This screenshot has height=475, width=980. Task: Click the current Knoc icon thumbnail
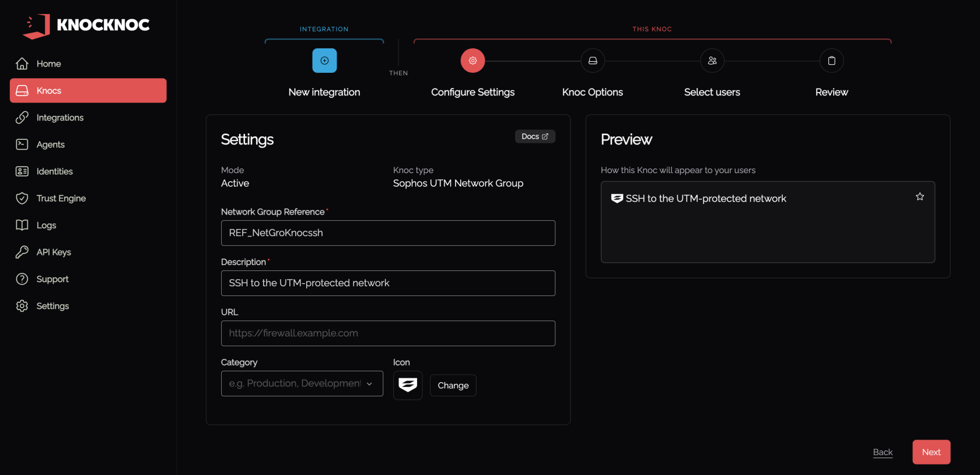coord(408,385)
